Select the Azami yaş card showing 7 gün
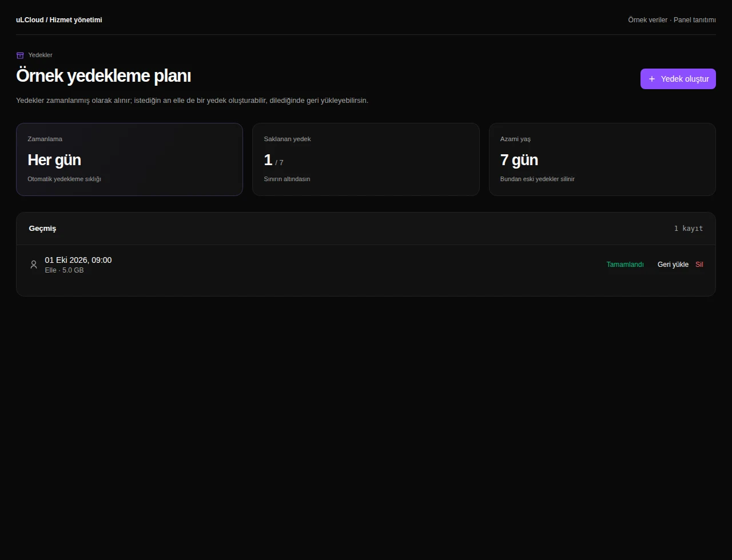732x560 pixels. coord(602,159)
